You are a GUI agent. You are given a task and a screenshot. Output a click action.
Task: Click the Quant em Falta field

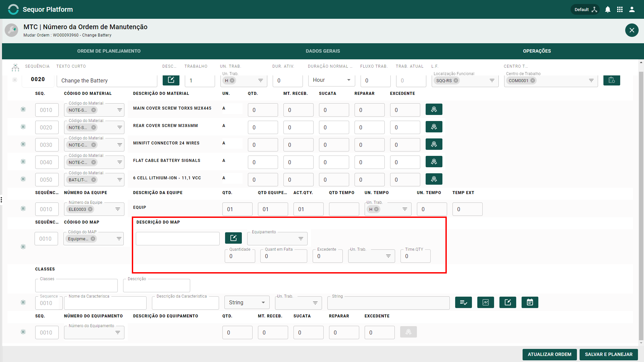(284, 256)
